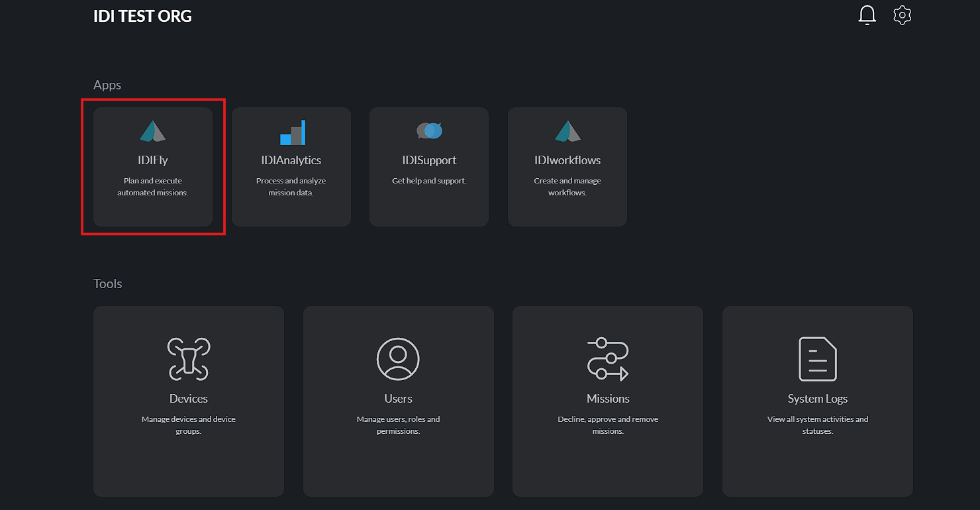Image resolution: width=980 pixels, height=510 pixels.
Task: Click the IDIAnalytics bar chart icon
Action: (292, 132)
